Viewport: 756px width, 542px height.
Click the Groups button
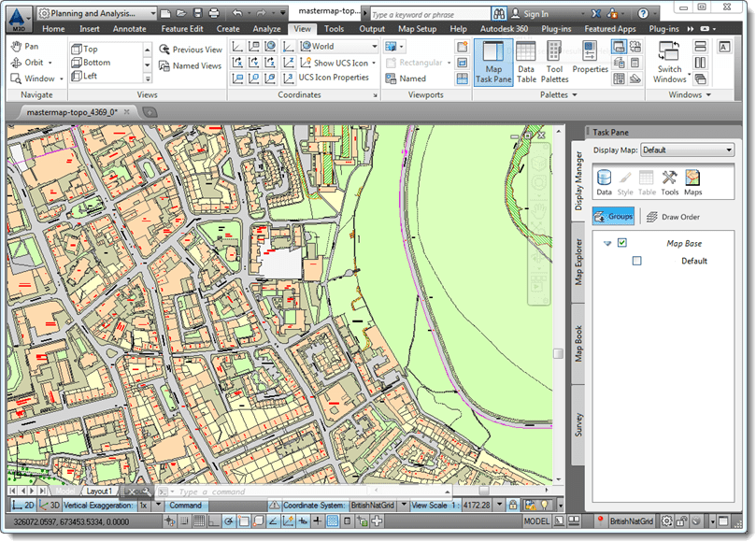(x=613, y=217)
